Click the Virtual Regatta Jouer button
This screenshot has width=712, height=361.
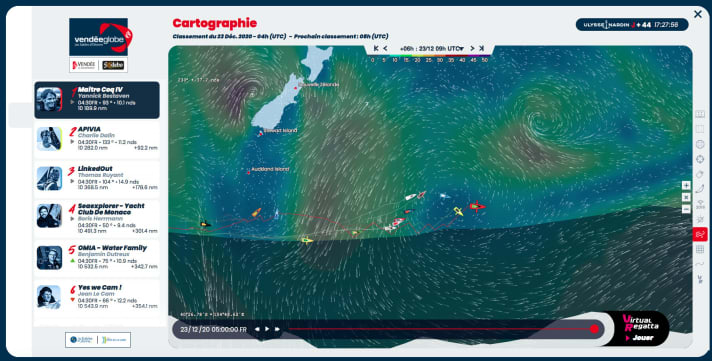(x=640, y=328)
